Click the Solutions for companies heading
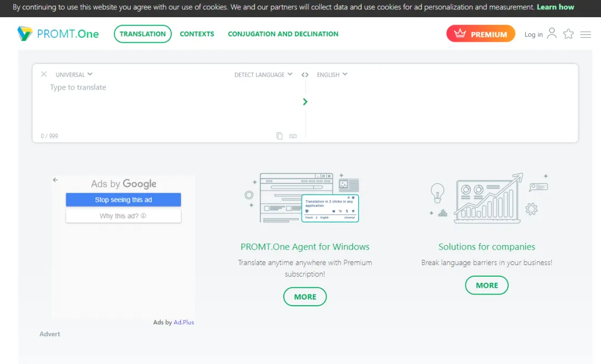 tap(487, 247)
